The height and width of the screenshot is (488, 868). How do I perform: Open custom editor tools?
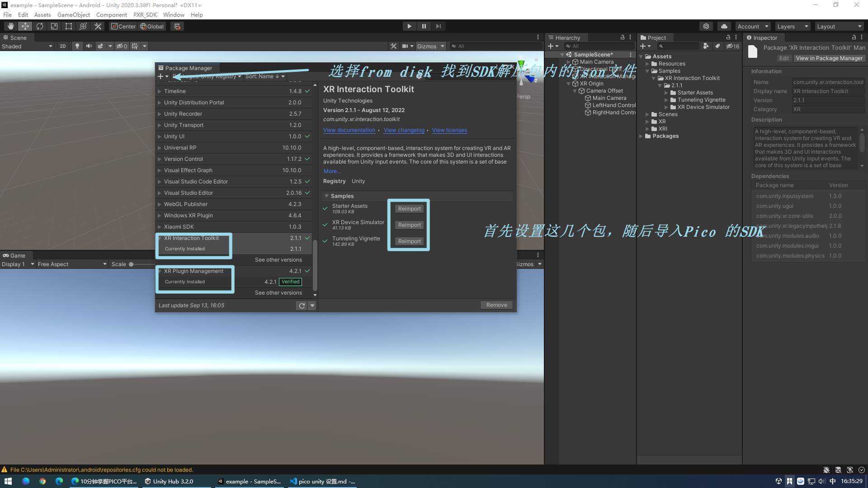tap(98, 26)
